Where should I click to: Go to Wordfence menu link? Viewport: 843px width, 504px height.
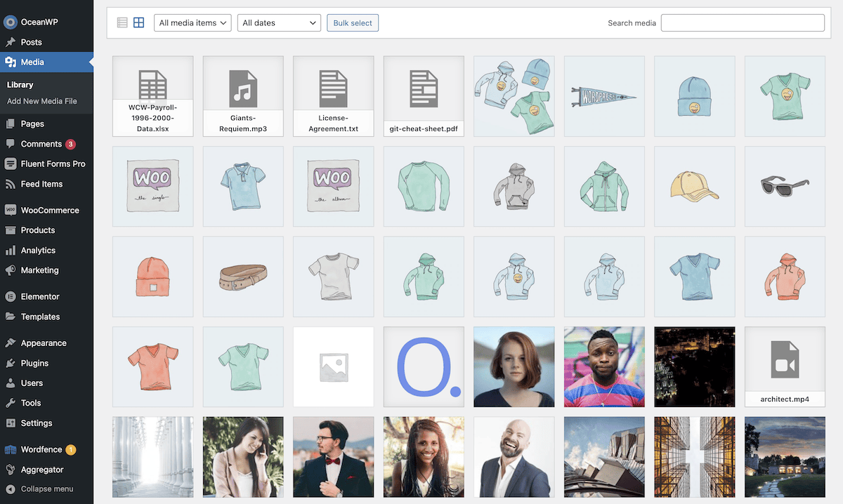coord(41,450)
